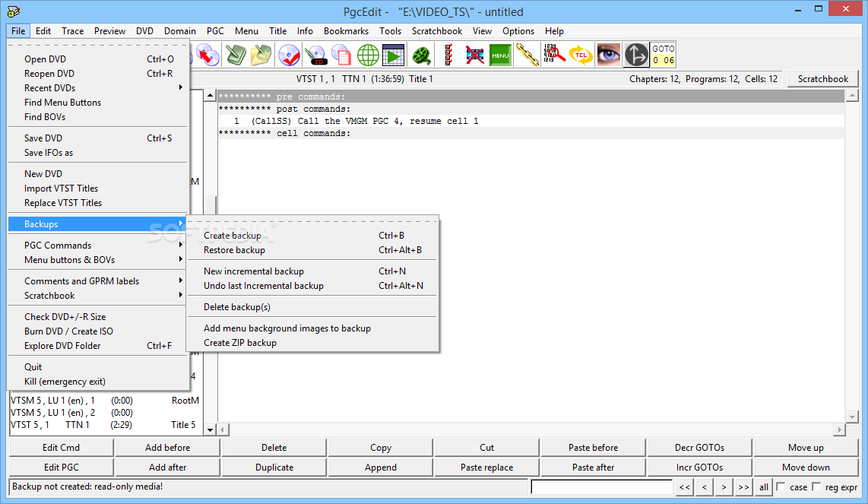Screen dimensions: 868x504
Task: Click the pre commands header line
Action: 531,97
